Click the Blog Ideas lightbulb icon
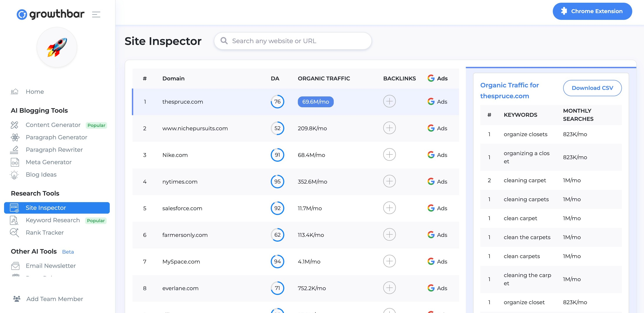Image resolution: width=644 pixels, height=313 pixels. click(x=14, y=175)
